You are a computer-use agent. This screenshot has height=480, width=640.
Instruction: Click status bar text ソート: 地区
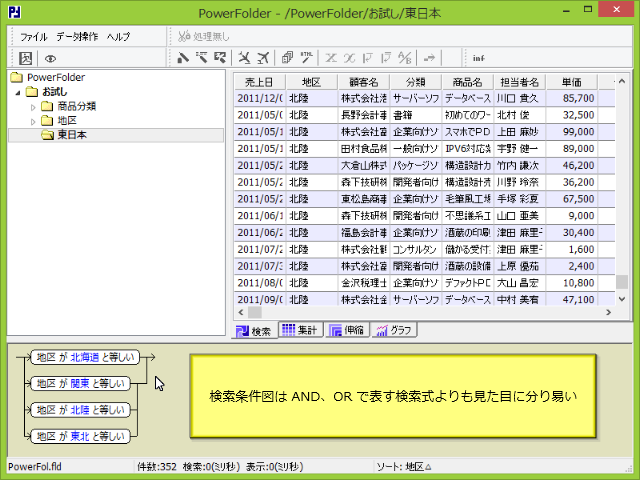pyautogui.click(x=404, y=467)
